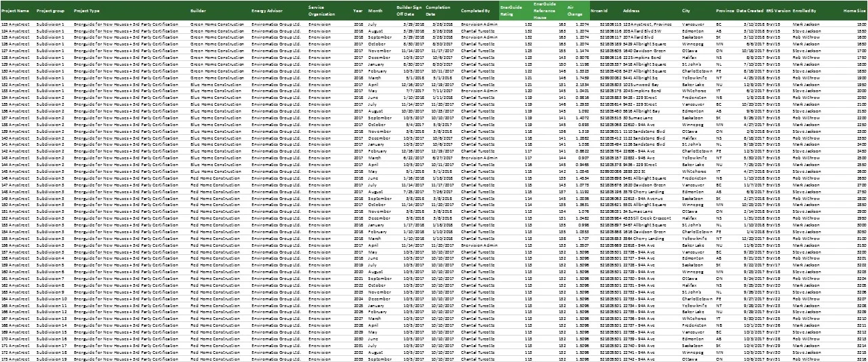The width and height of the screenshot is (868, 362).
Task: Click the 'Service Organization' header cell
Action: 321,10
